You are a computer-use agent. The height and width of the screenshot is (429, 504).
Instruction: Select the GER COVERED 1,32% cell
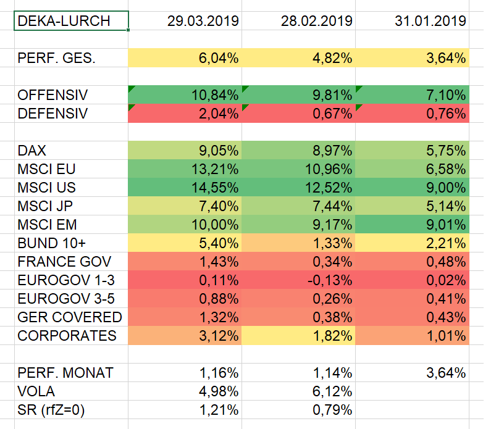tap(185, 317)
